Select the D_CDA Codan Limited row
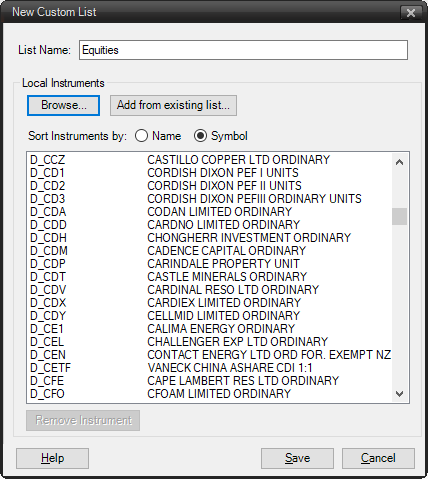The height and width of the screenshot is (479, 428). click(x=210, y=212)
